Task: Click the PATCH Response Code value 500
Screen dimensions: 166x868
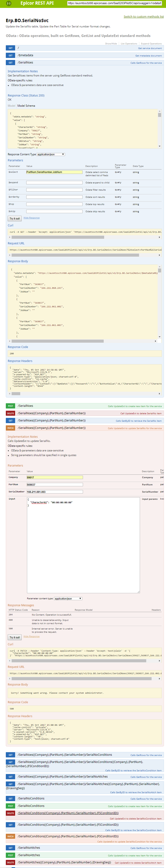Action: click(x=12, y=709)
